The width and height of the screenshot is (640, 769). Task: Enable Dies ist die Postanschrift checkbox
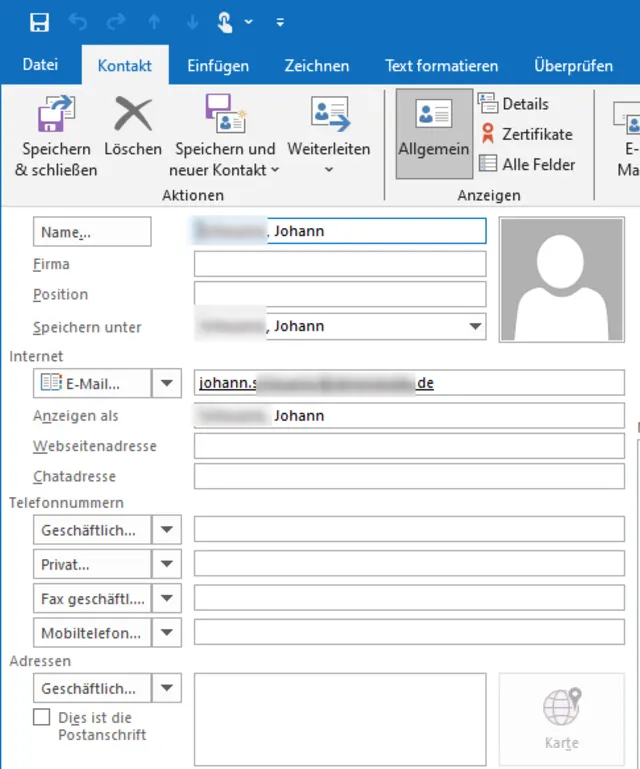pos(42,717)
